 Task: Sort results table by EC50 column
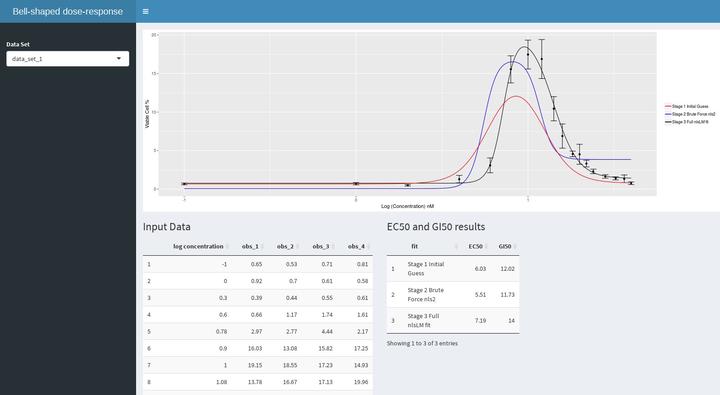[x=475, y=247]
